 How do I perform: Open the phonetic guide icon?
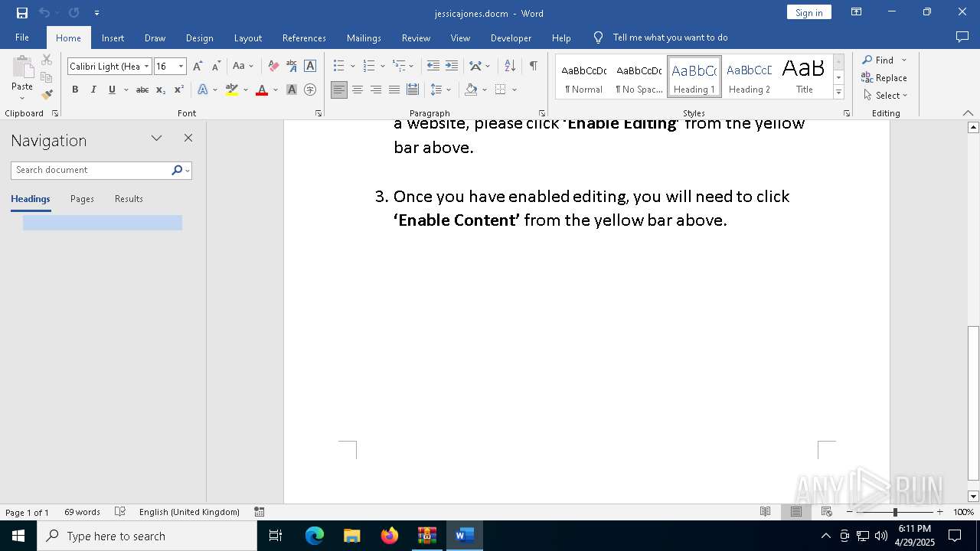292,67
